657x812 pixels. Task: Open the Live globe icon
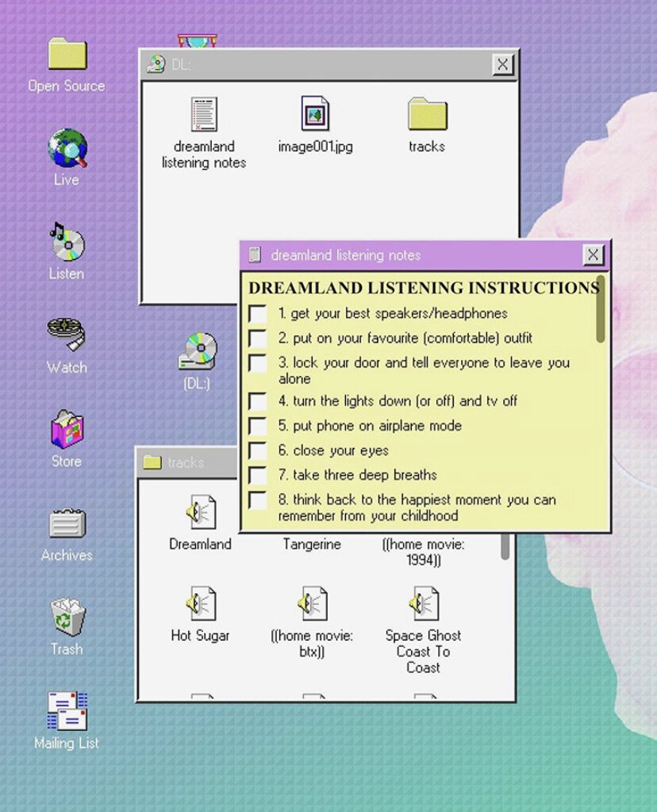coord(67,148)
